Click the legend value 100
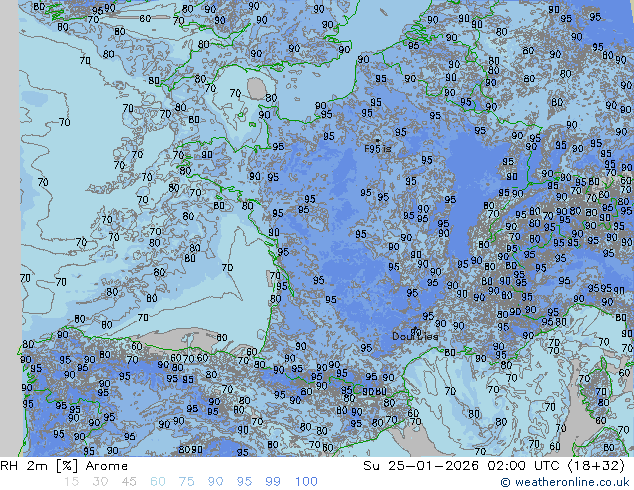This screenshot has height=490, width=634. click(306, 482)
